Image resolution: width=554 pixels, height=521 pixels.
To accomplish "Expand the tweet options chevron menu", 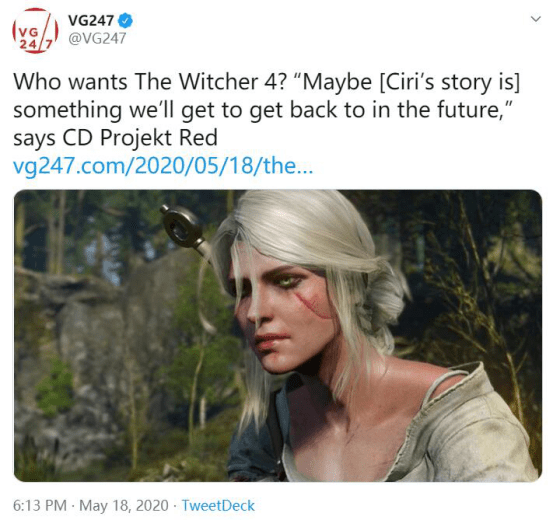I will click(x=536, y=19).
